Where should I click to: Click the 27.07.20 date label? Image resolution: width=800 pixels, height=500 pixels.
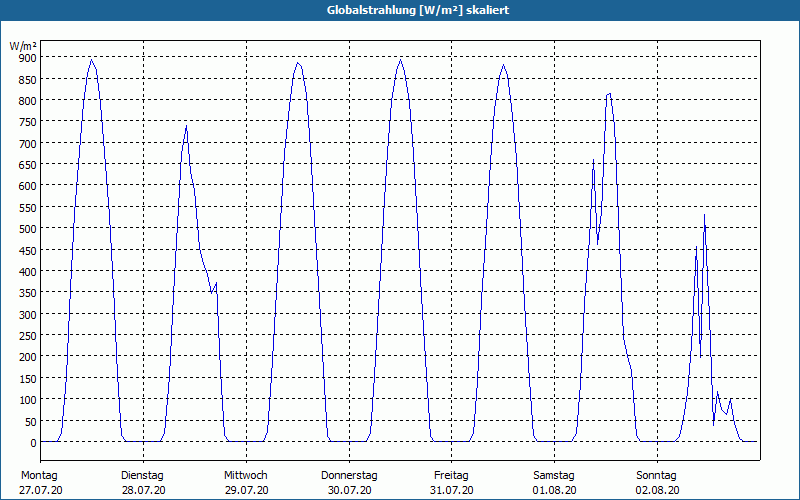pyautogui.click(x=41, y=490)
